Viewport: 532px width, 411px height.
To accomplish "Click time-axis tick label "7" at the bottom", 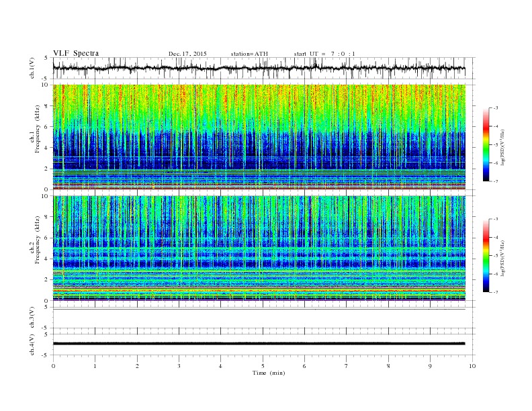I will [x=347, y=366].
